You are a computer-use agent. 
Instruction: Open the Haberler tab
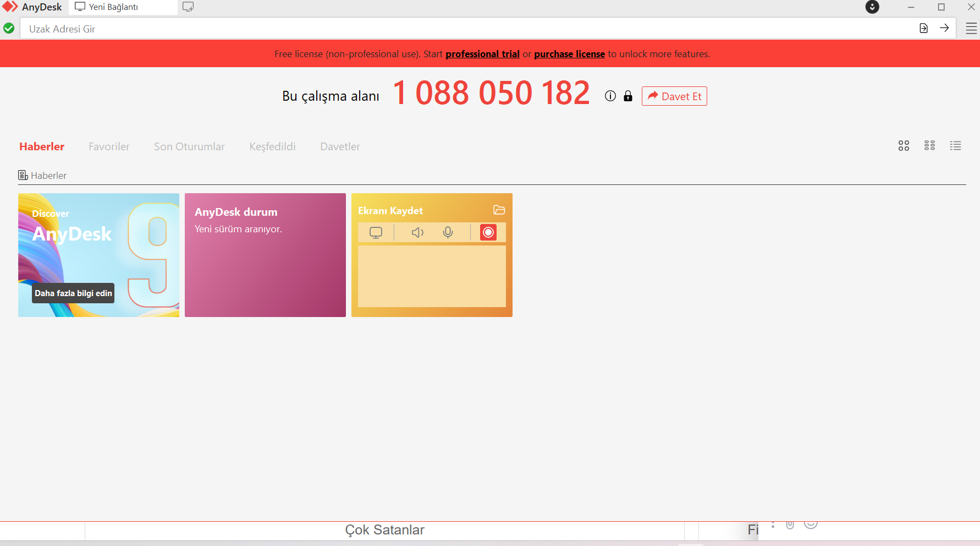click(42, 146)
